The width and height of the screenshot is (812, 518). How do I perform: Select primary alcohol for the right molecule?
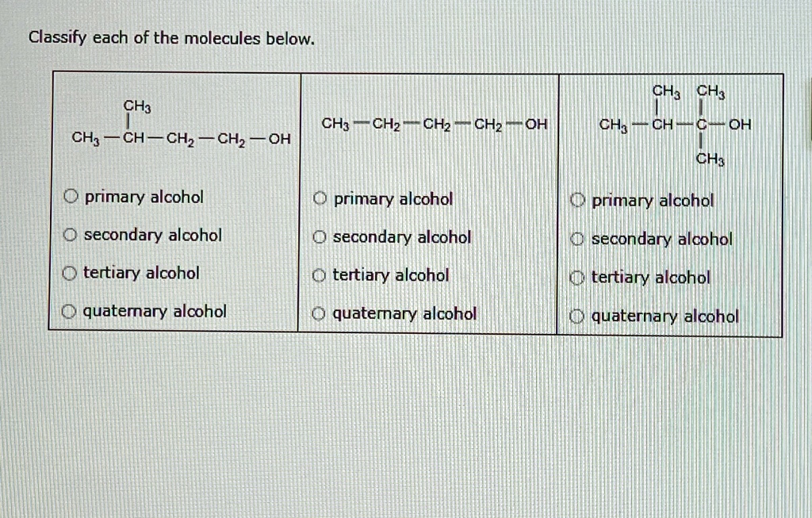[579, 201]
